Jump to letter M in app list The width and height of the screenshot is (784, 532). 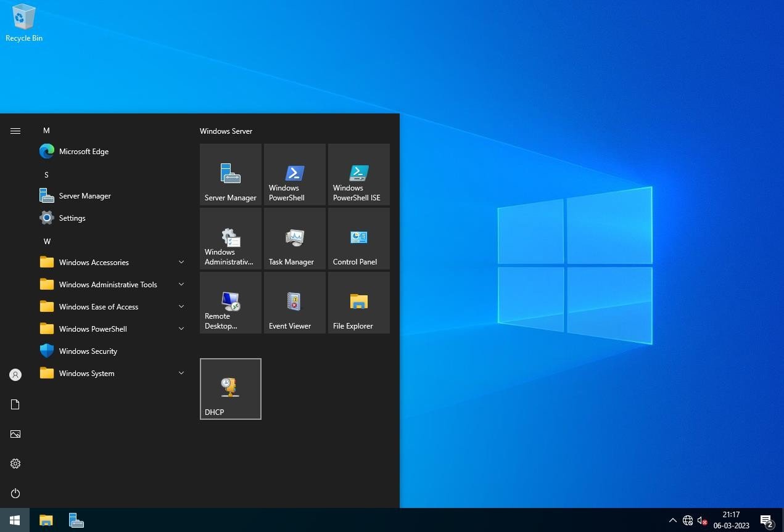pyautogui.click(x=46, y=130)
